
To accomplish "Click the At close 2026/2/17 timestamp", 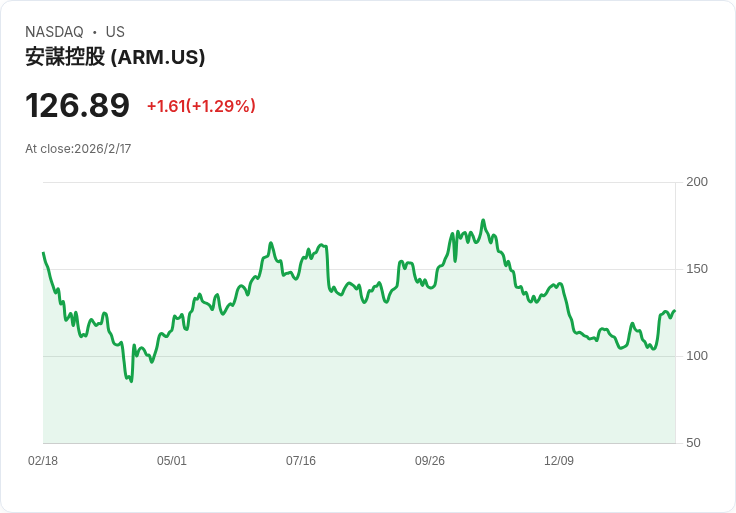I will pos(78,149).
